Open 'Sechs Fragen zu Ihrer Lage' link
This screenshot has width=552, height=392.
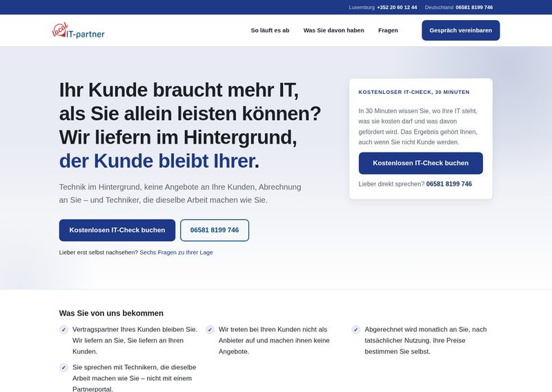click(176, 253)
